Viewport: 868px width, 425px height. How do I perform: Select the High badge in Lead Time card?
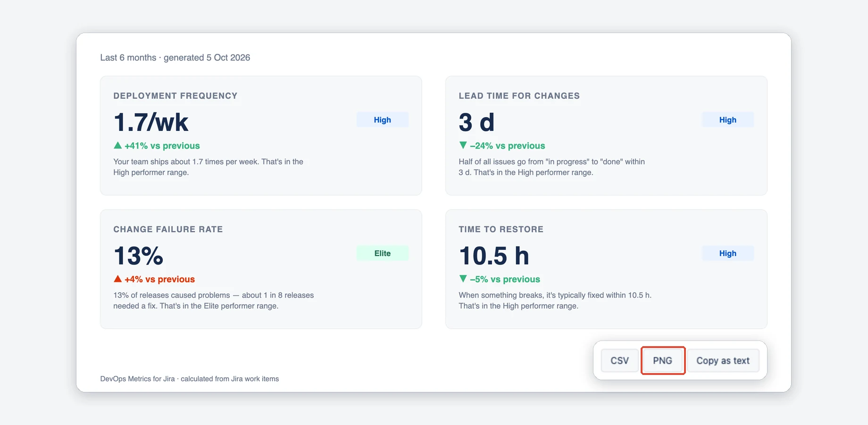point(728,120)
